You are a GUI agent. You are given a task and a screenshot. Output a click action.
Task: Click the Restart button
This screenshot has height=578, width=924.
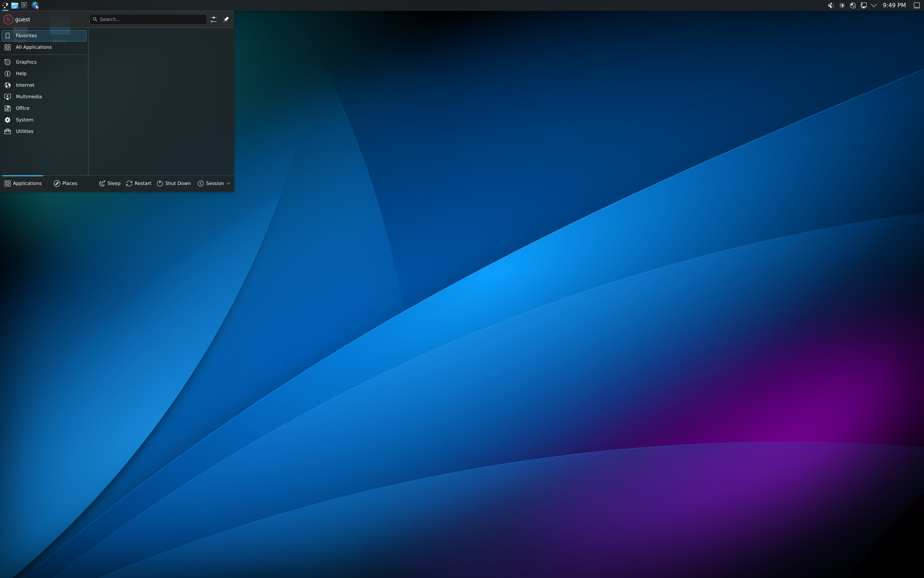pos(139,184)
